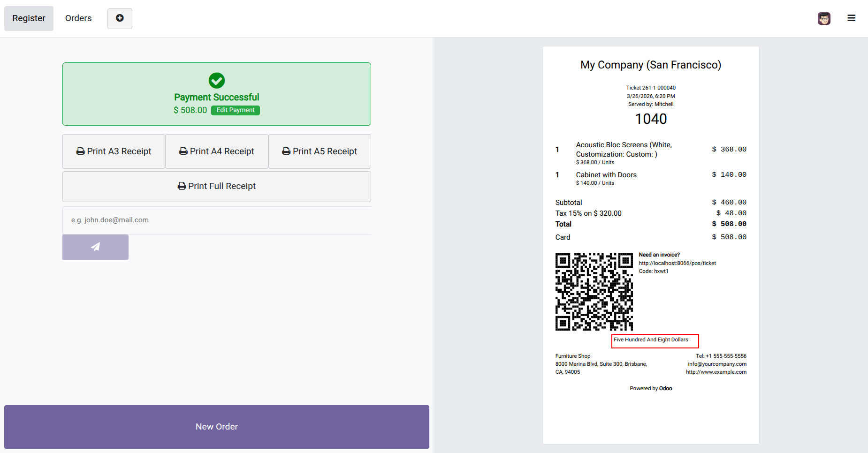The image size is (868, 453).
Task: Click the Edit Payment button
Action: point(236,110)
